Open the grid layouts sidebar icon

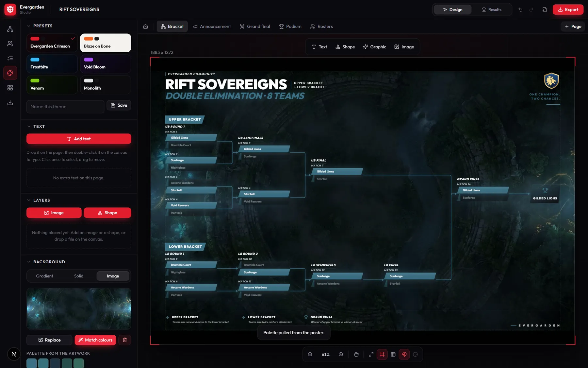click(x=10, y=88)
